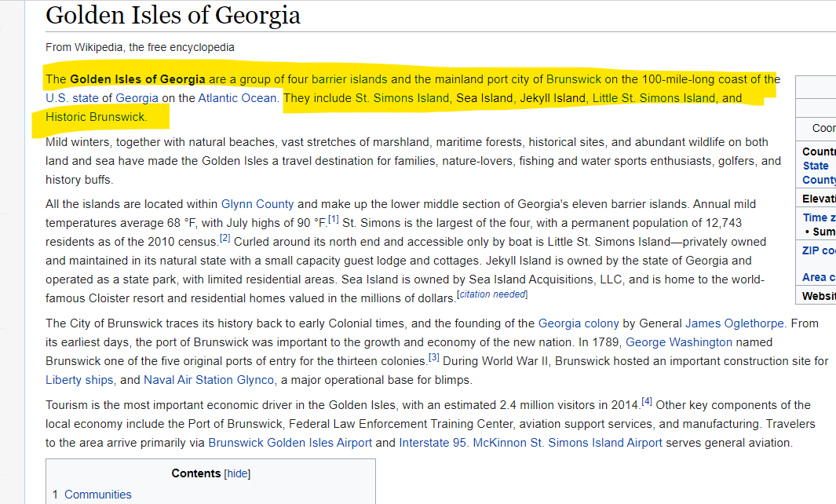This screenshot has height=504, width=836.
Task: Click the citation needed tag
Action: click(x=493, y=294)
